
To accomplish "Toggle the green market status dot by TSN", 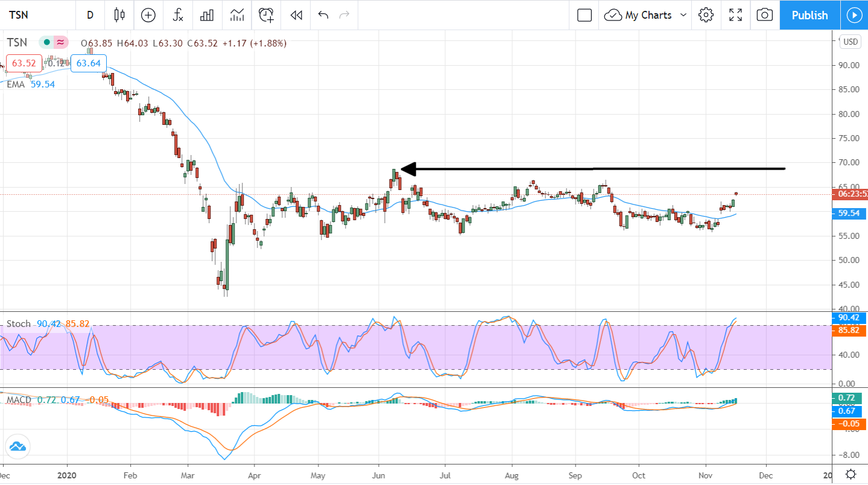I will click(46, 43).
